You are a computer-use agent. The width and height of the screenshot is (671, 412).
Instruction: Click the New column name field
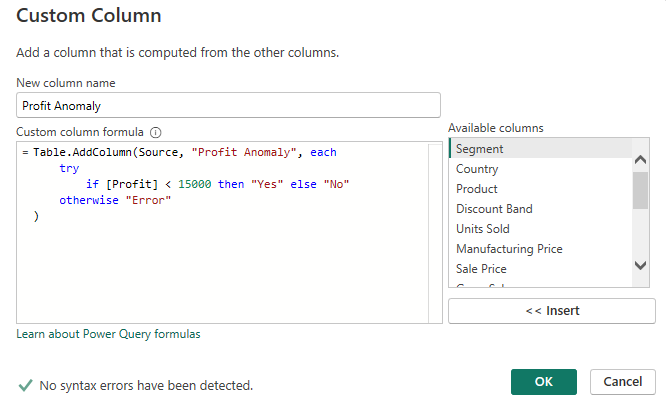pyautogui.click(x=228, y=105)
